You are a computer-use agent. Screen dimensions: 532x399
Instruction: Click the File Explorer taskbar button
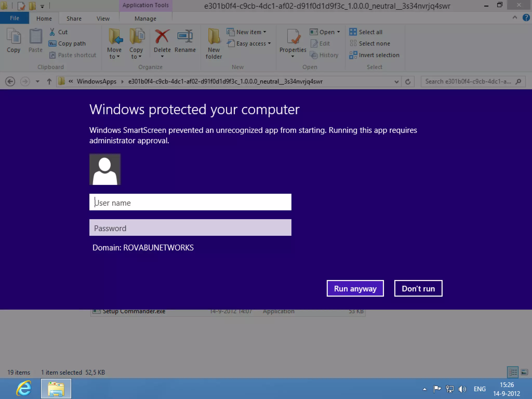pyautogui.click(x=56, y=389)
